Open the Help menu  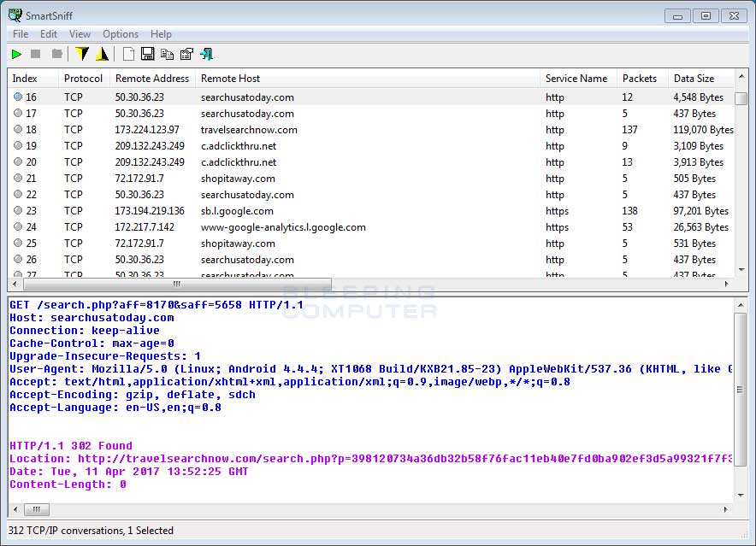click(161, 34)
